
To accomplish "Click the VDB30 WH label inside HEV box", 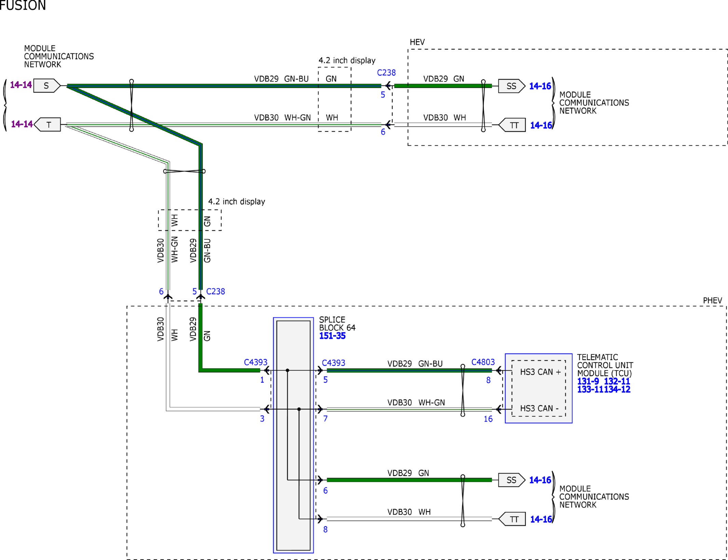I will pyautogui.click(x=444, y=118).
